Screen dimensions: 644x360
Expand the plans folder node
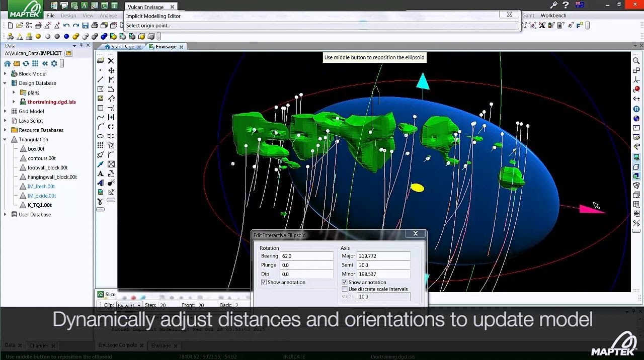click(14, 93)
